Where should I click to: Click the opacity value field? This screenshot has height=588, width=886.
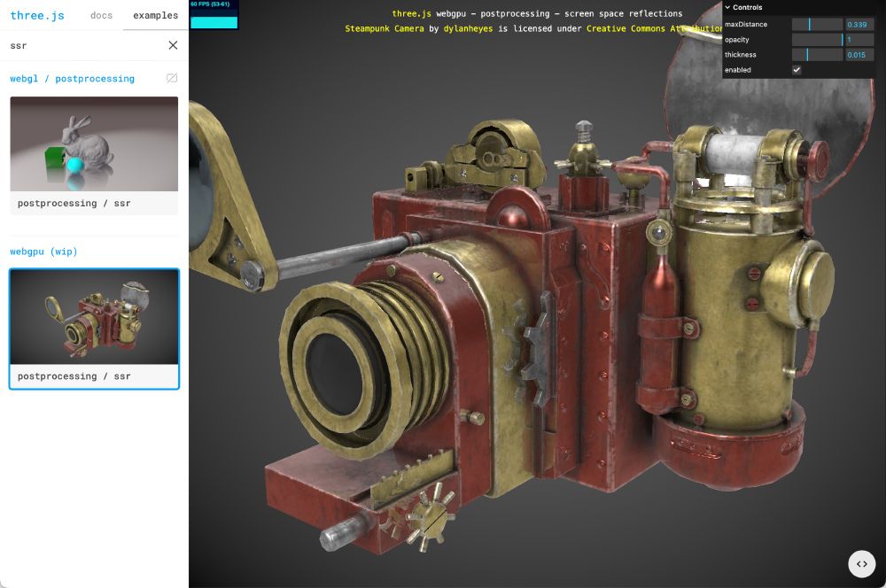[859, 40]
